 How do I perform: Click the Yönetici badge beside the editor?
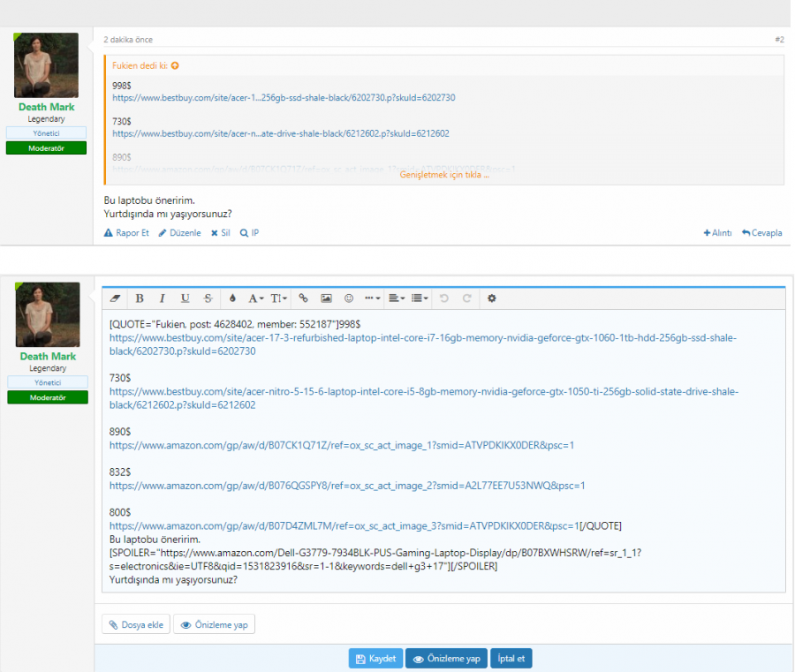tap(48, 382)
